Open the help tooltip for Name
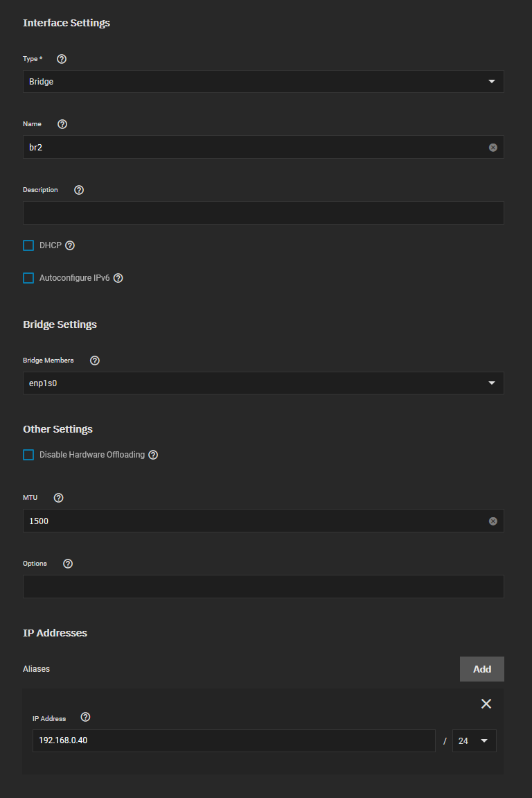This screenshot has height=798, width=532. click(x=62, y=124)
